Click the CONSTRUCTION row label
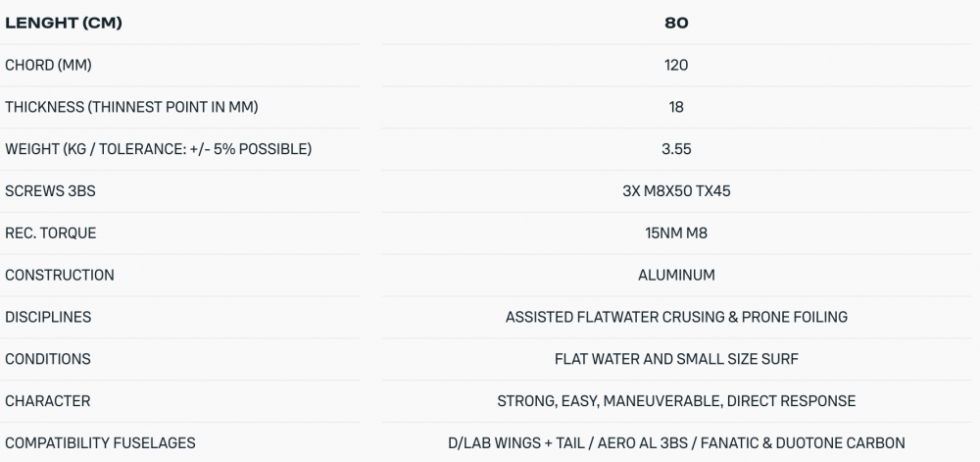Viewport: 980px width, 462px height. [x=60, y=276]
